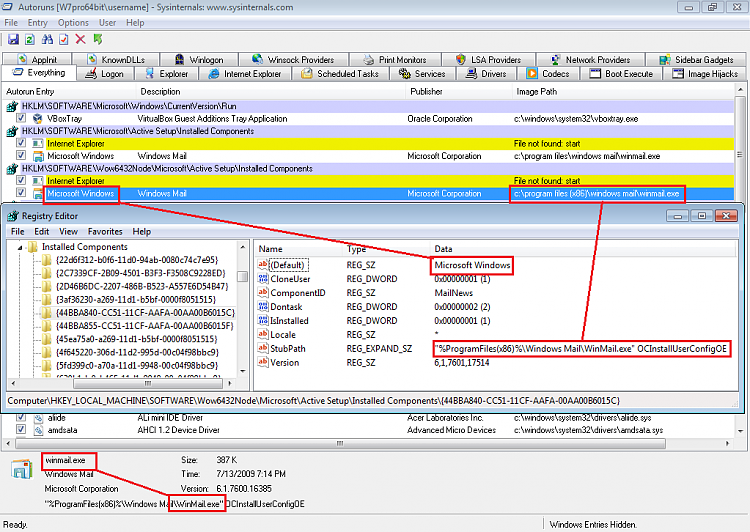The height and width of the screenshot is (532, 750).
Task: Select the (Default) registry value
Action: 287,265
